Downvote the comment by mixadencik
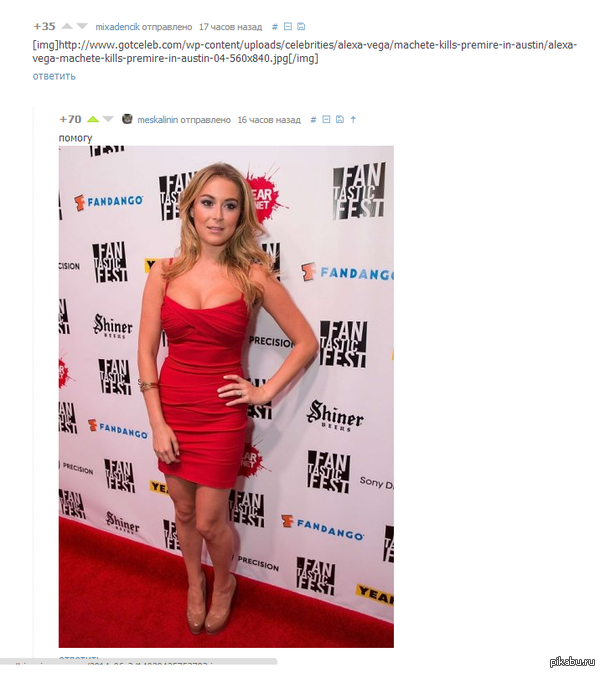The width and height of the screenshot is (600, 673). pos(82,27)
